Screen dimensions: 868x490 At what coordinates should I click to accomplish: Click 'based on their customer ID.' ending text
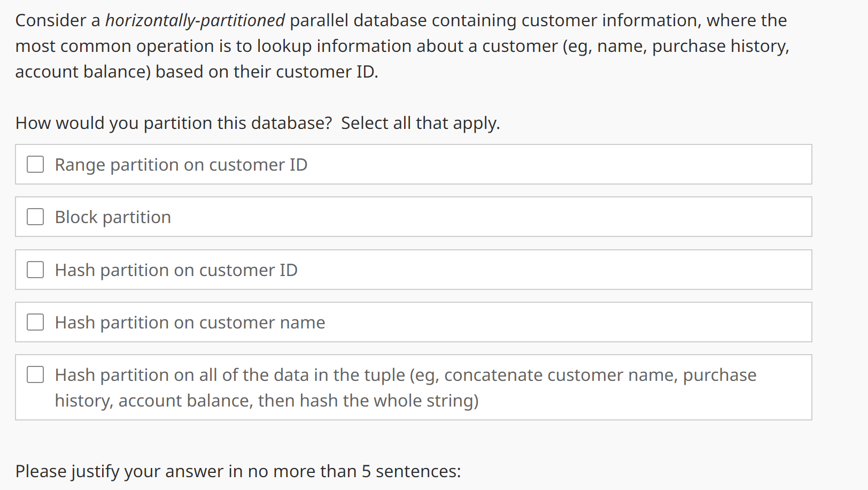(267, 72)
